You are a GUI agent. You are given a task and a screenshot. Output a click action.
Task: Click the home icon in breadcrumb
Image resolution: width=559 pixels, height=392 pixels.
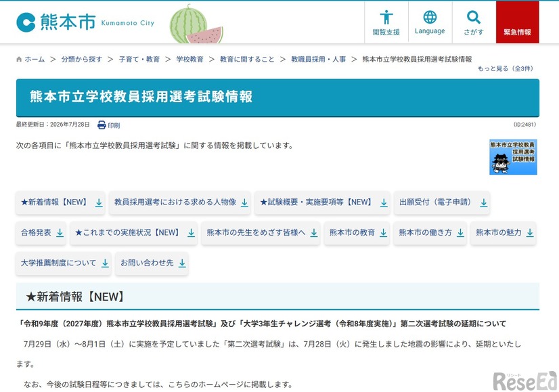click(19, 59)
